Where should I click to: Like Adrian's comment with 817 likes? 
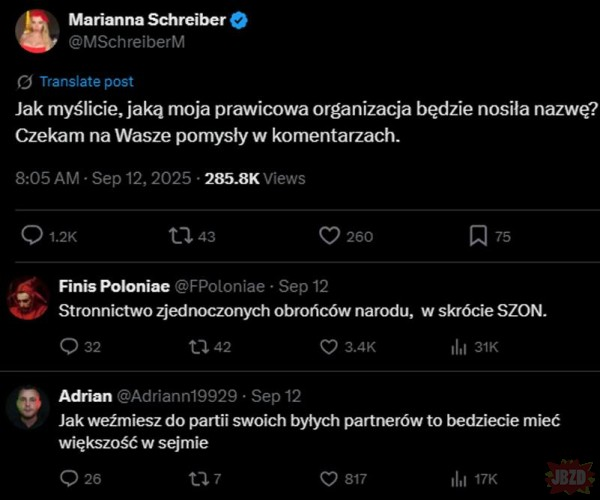329,479
